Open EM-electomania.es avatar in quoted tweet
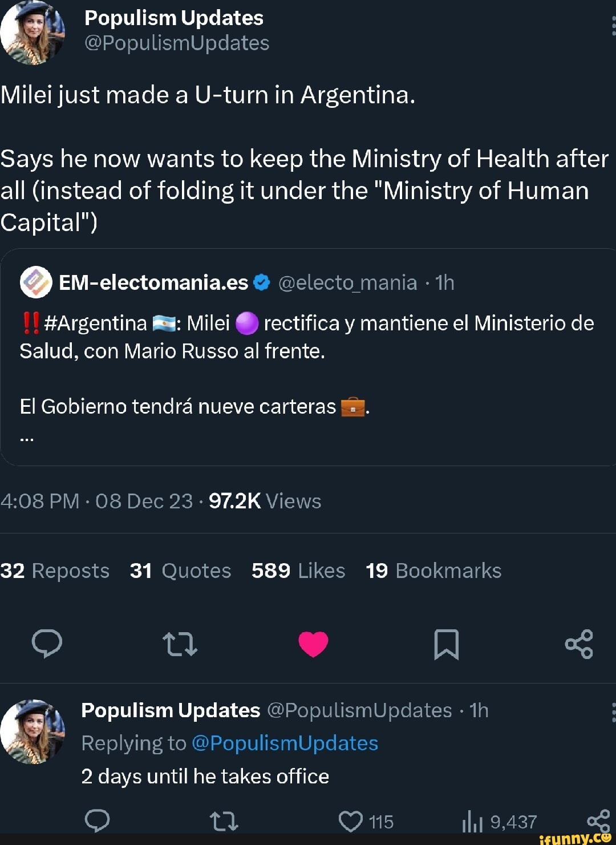 pyautogui.click(x=36, y=282)
